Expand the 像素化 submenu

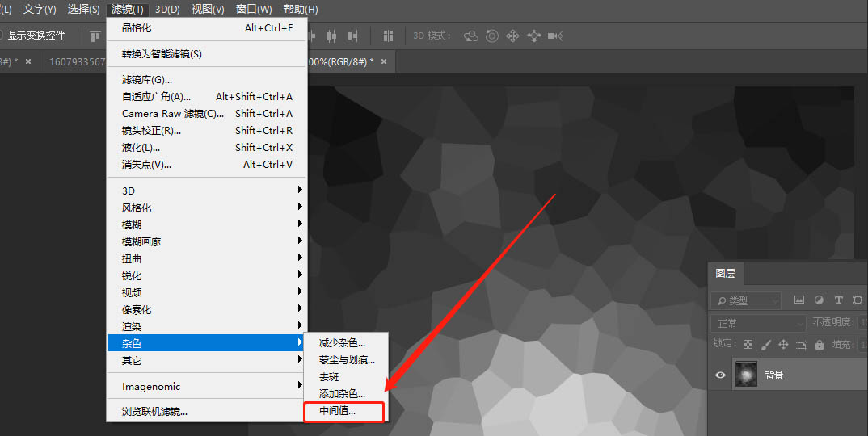[x=206, y=310]
